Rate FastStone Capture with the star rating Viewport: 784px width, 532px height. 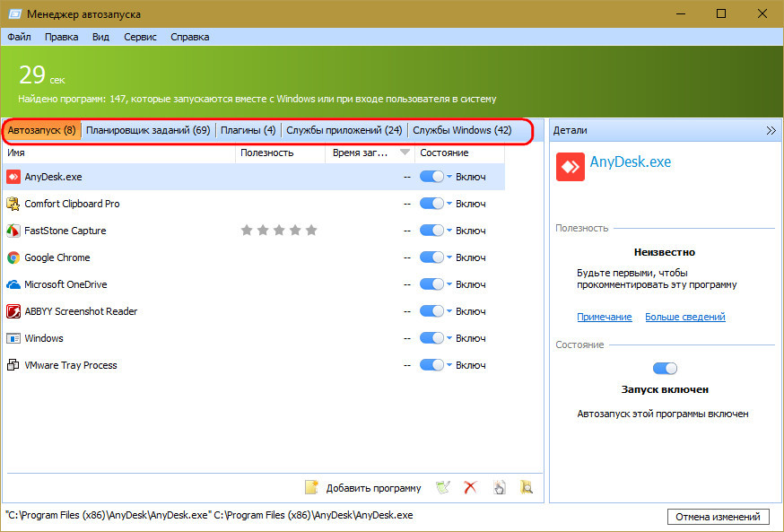coord(279,230)
